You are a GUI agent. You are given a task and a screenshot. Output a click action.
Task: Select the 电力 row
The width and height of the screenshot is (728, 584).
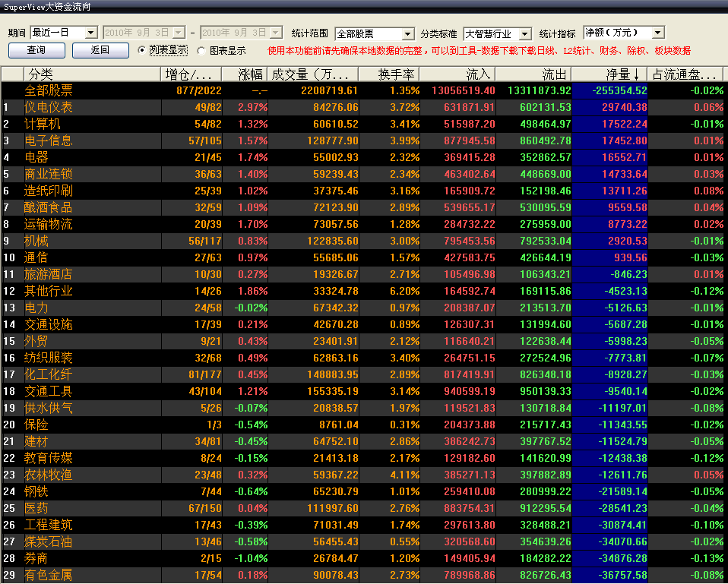point(363,308)
